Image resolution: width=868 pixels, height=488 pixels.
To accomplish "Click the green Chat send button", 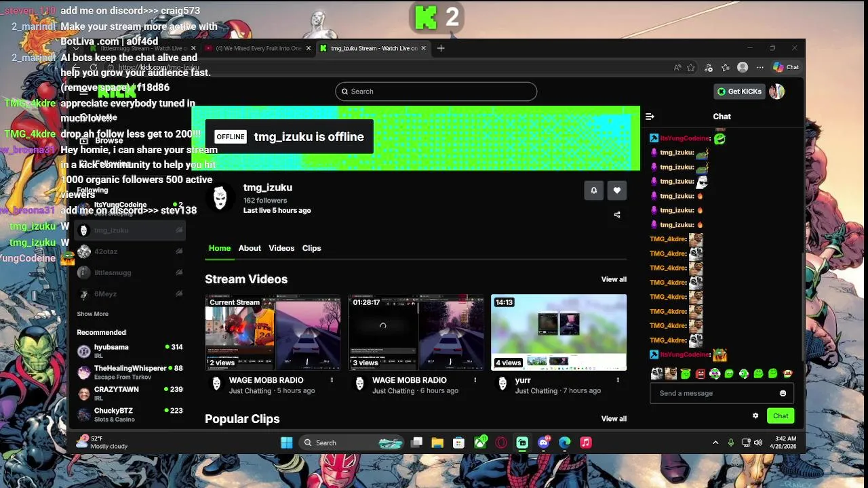I will 781,415.
